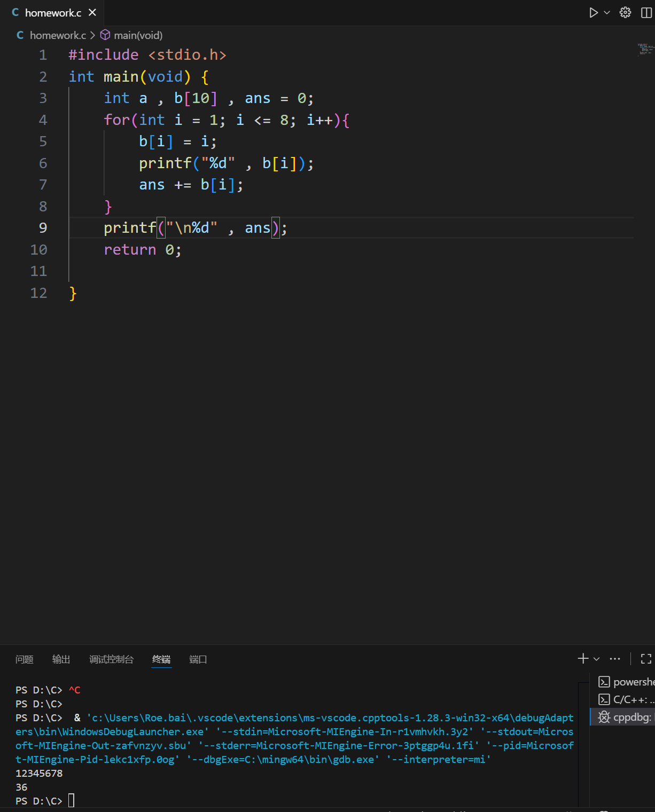
Task: Click the 'b[i] = i;' statement
Action: click(178, 141)
